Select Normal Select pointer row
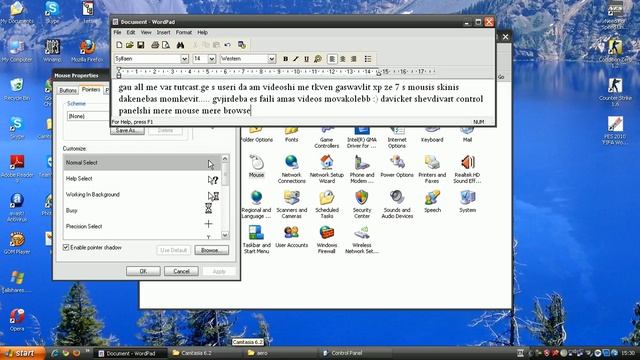The image size is (640, 360). tap(142, 162)
